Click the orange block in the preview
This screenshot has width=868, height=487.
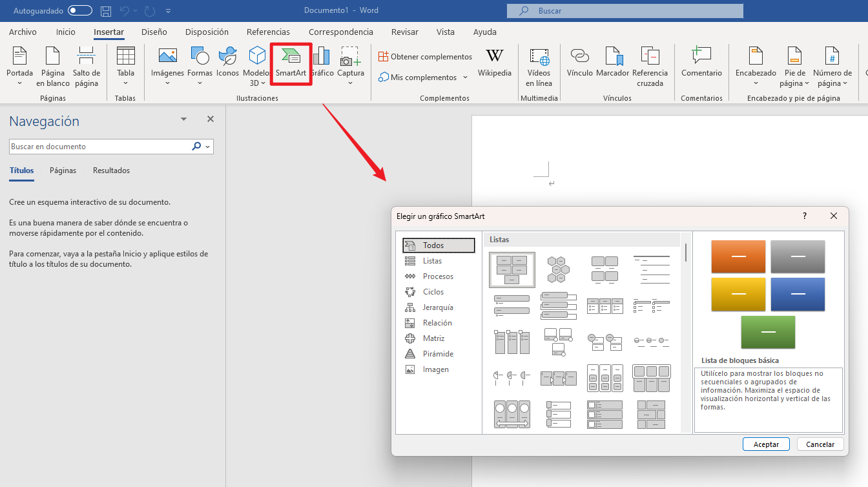[x=738, y=257]
